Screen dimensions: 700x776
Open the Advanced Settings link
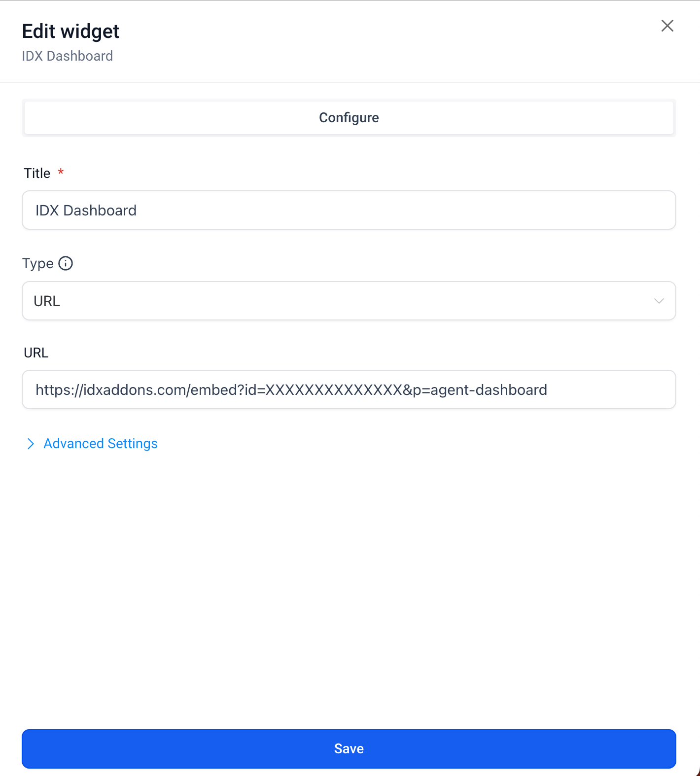[x=101, y=444]
